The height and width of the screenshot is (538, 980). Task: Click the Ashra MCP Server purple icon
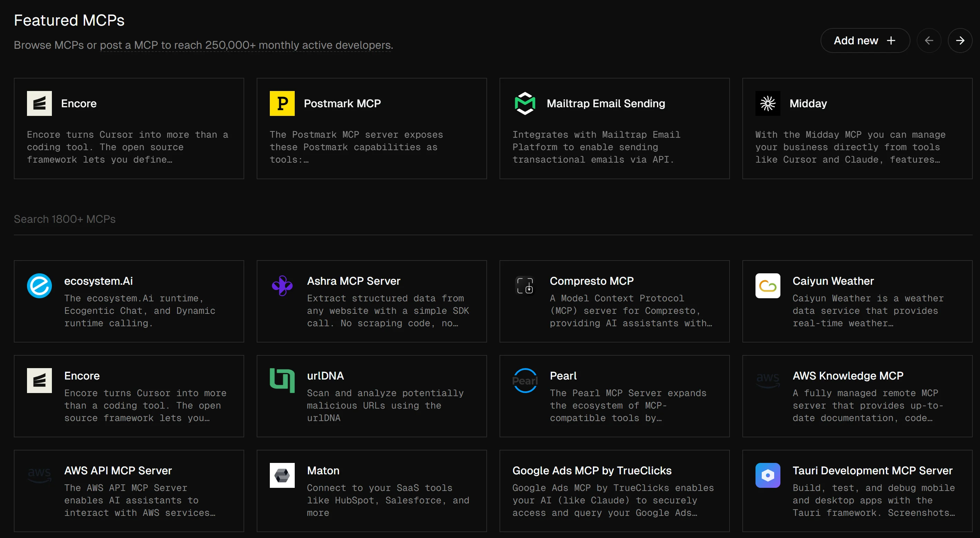(x=282, y=285)
